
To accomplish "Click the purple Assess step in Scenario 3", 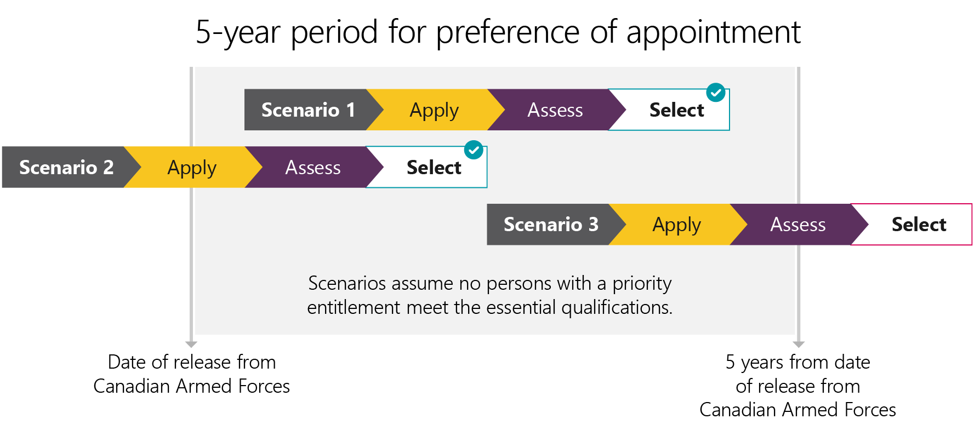I will (x=797, y=225).
